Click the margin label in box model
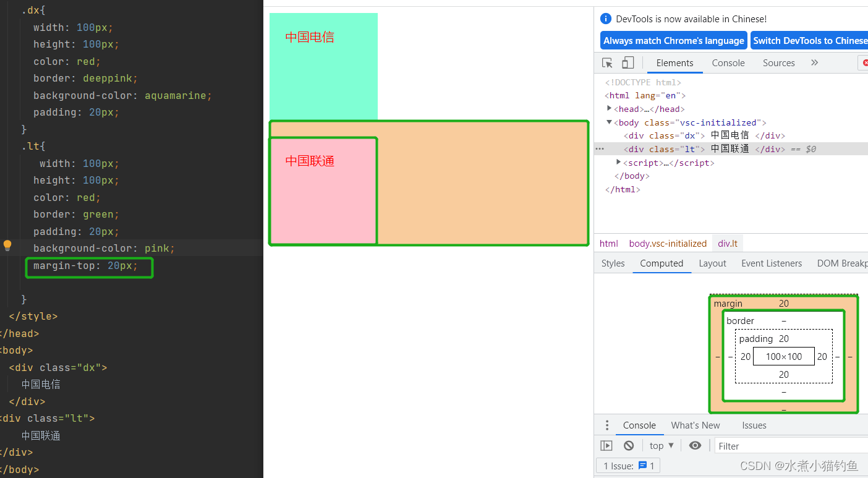Viewport: 868px width, 478px height. coord(728,304)
